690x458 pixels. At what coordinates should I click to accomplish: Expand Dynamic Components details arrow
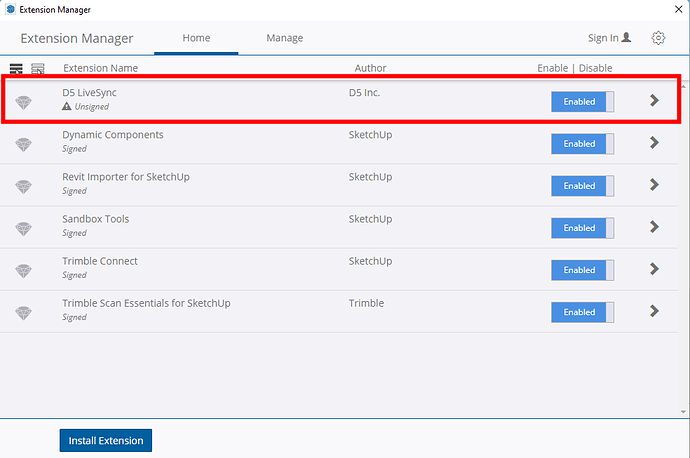655,143
